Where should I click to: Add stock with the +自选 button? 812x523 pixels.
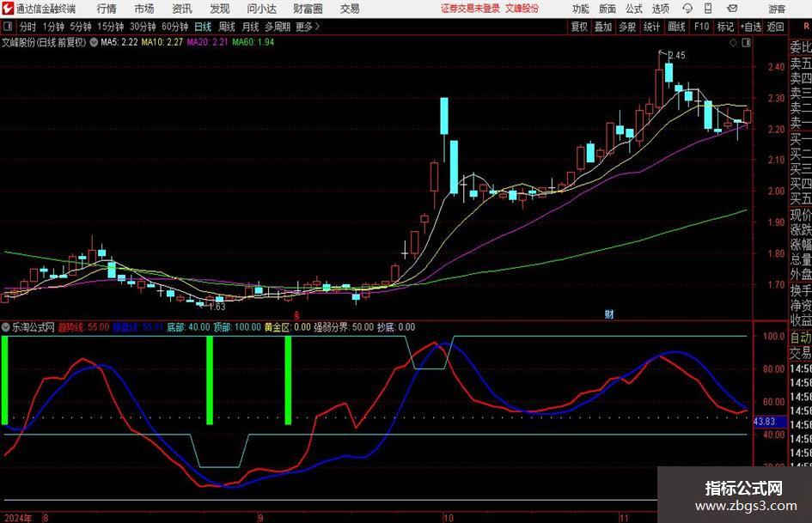pyautogui.click(x=751, y=27)
